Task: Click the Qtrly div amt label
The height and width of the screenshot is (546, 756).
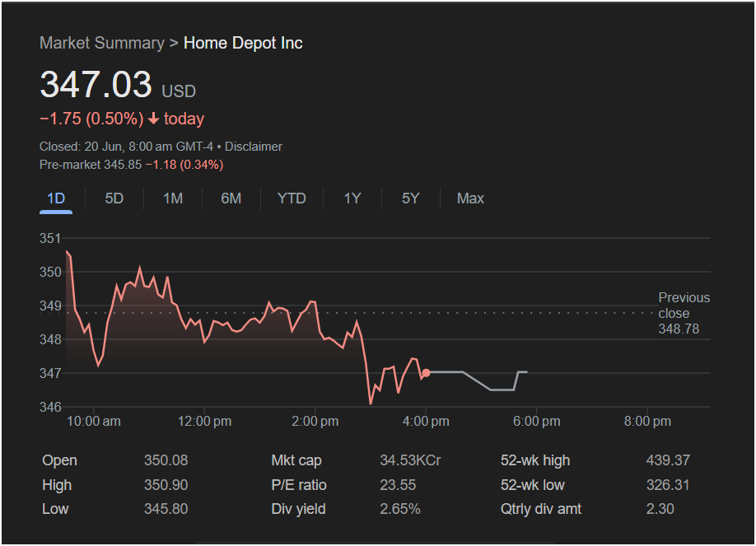Action: pos(541,509)
